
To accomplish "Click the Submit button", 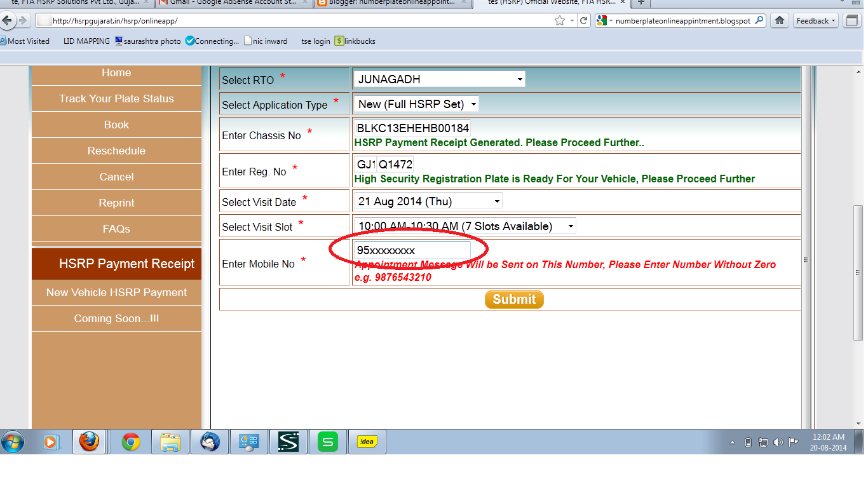I will tap(513, 299).
